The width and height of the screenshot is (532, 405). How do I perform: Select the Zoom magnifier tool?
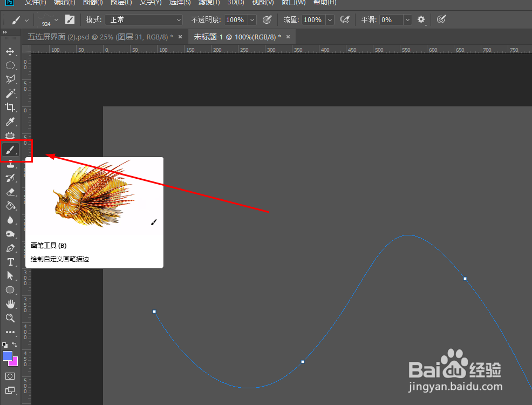10,318
